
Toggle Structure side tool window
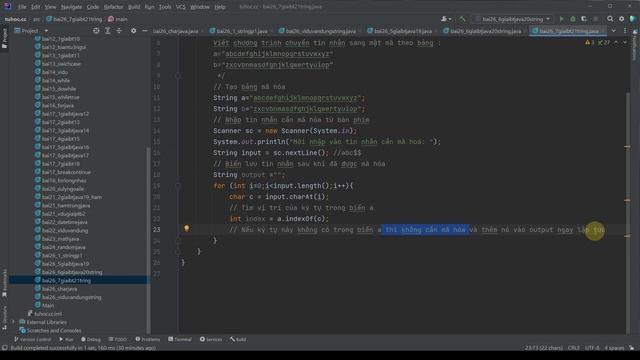(x=4, y=318)
